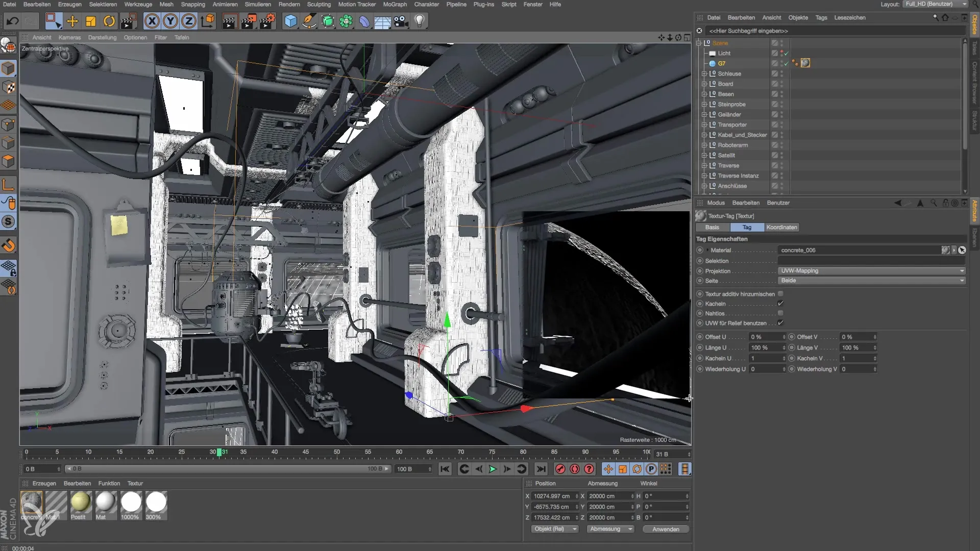Click the Material field concrete_006
The image size is (980, 551).
pos(860,250)
